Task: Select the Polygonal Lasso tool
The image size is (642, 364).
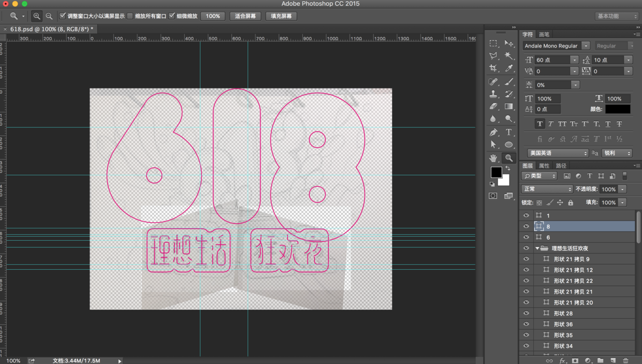Action: 493,56
